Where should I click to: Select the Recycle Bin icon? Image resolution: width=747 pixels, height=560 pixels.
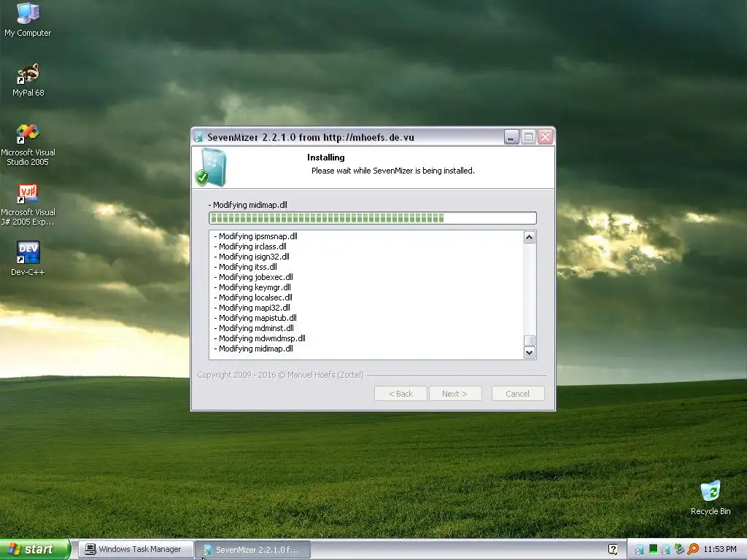coord(711,497)
